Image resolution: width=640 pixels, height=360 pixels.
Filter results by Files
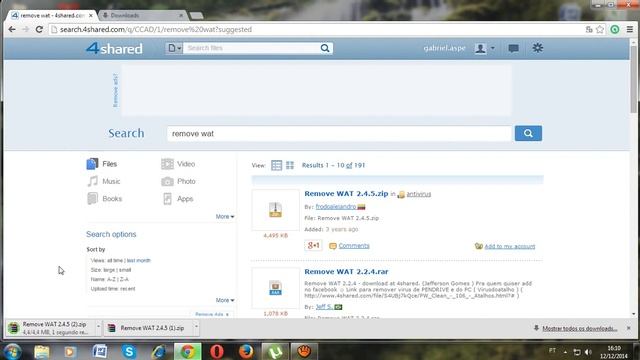coord(102,164)
